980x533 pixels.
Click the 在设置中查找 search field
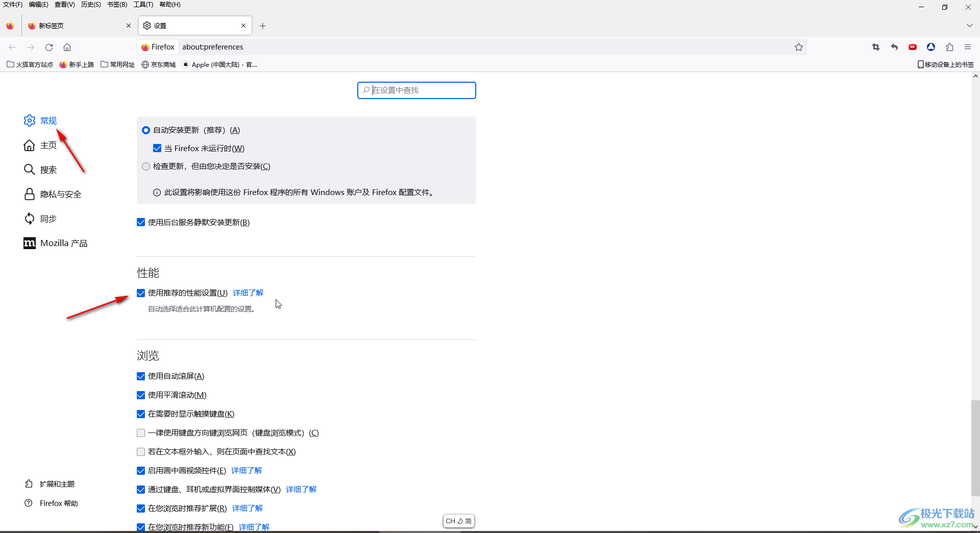tap(416, 90)
